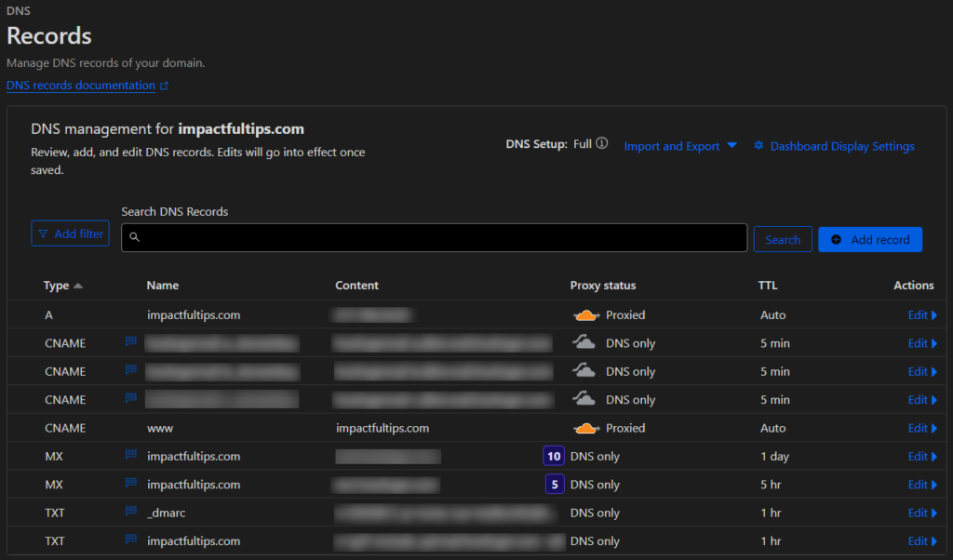Click the impactfultips.com name in the MX 1 day row
Screen dimensions: 953x560
pos(194,456)
